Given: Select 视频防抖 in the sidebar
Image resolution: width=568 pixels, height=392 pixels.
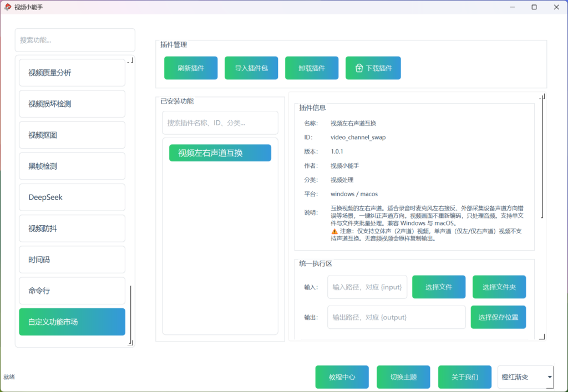Looking at the screenshot, I should 72,228.
